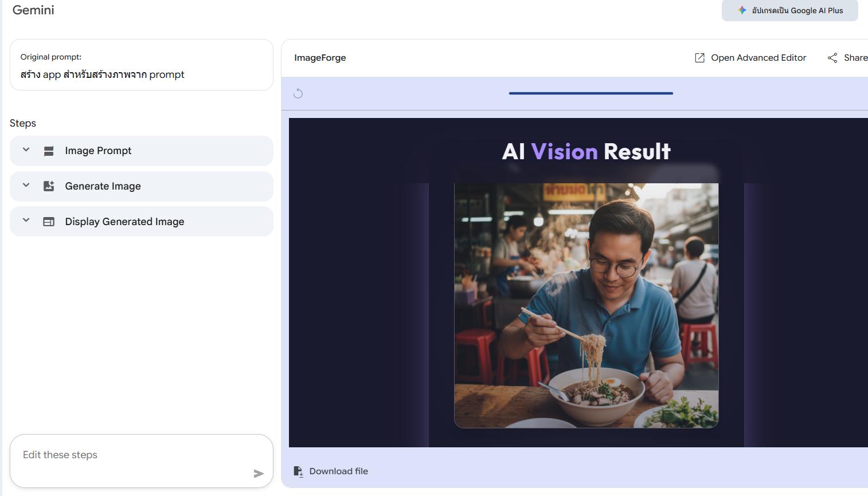Click the send arrow in edit box
Image resolution: width=868 pixels, height=496 pixels.
point(259,473)
